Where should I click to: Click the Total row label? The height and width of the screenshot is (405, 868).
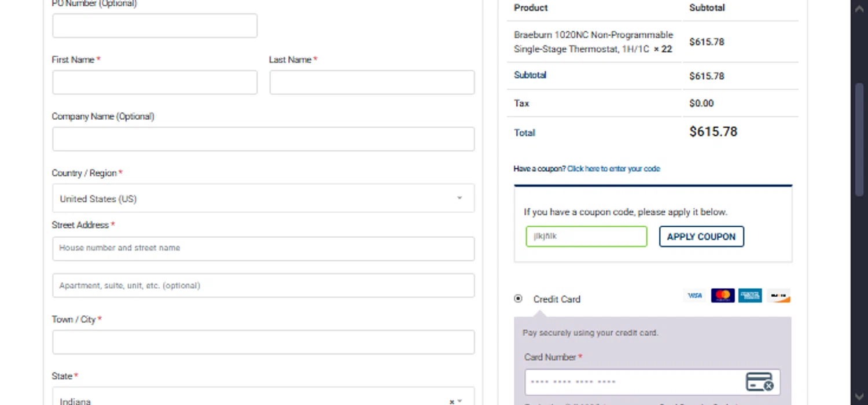tap(524, 132)
